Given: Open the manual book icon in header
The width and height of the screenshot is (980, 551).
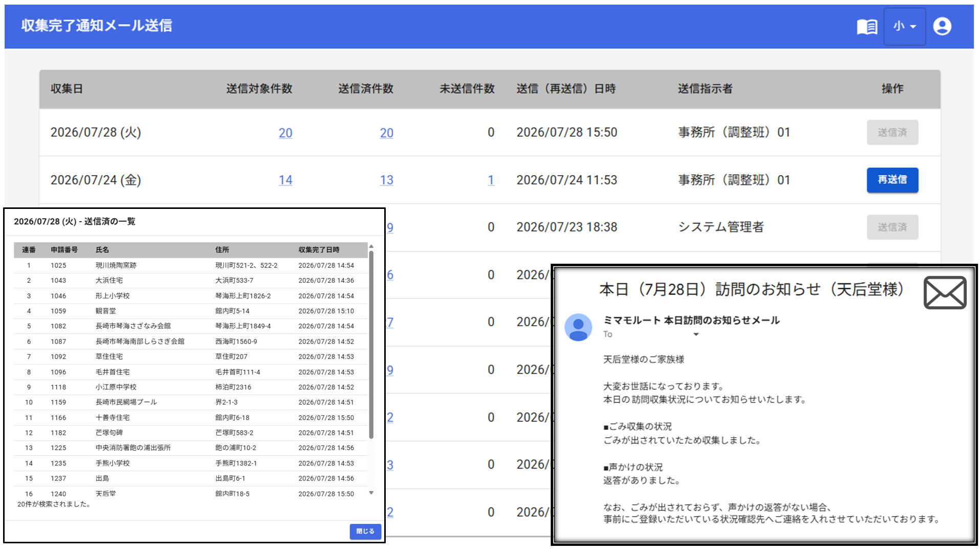Looking at the screenshot, I should [x=867, y=27].
